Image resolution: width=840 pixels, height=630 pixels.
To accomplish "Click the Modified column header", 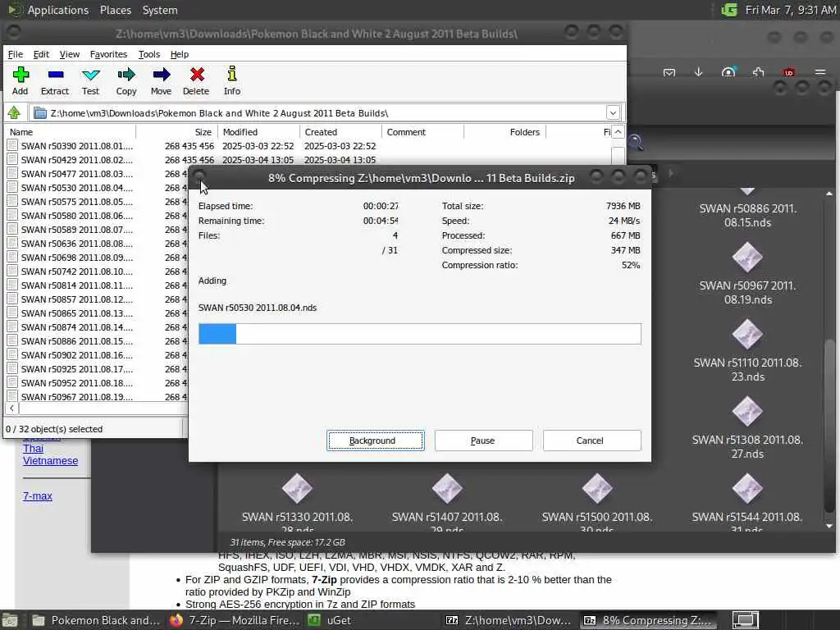I will point(258,132).
